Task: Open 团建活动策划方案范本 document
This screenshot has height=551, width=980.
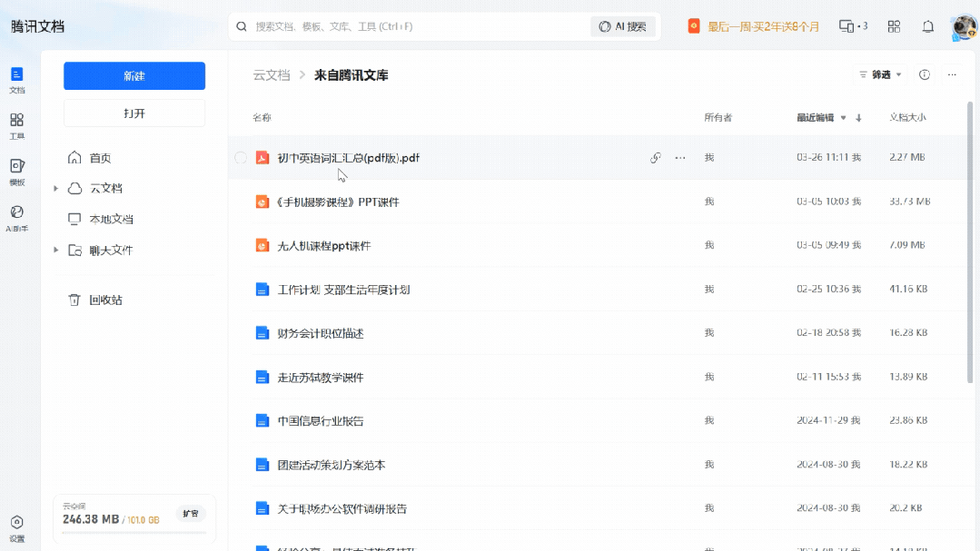Action: tap(332, 465)
